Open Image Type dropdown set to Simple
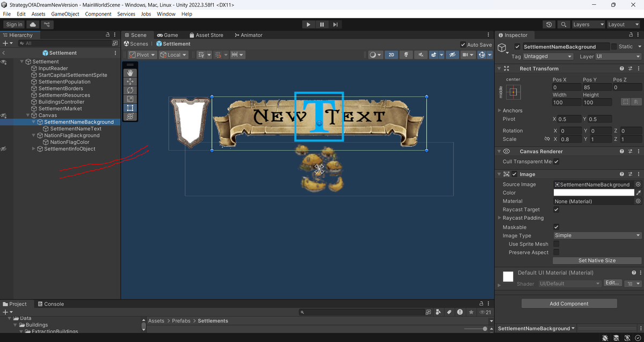The image size is (644, 342). click(x=598, y=235)
